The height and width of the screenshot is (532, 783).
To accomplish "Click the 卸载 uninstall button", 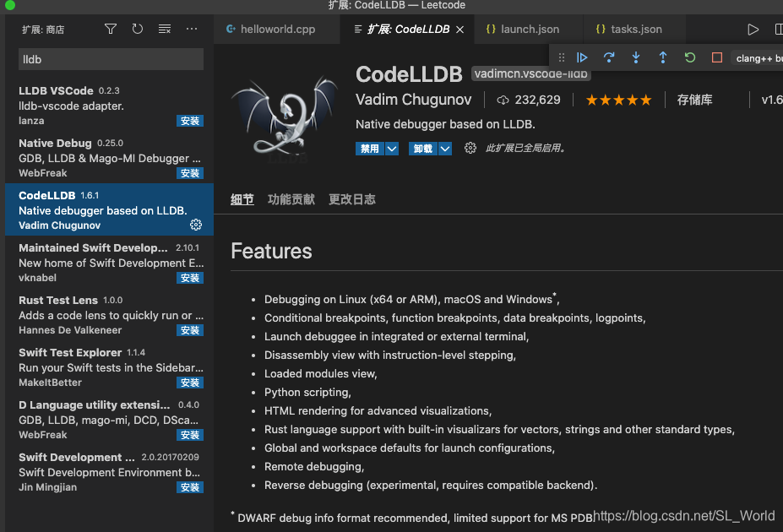I will tap(423, 149).
